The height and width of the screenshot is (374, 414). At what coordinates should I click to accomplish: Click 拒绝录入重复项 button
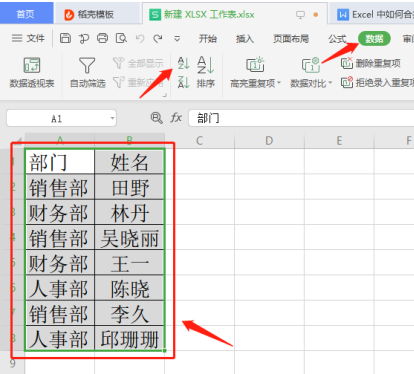tap(377, 82)
